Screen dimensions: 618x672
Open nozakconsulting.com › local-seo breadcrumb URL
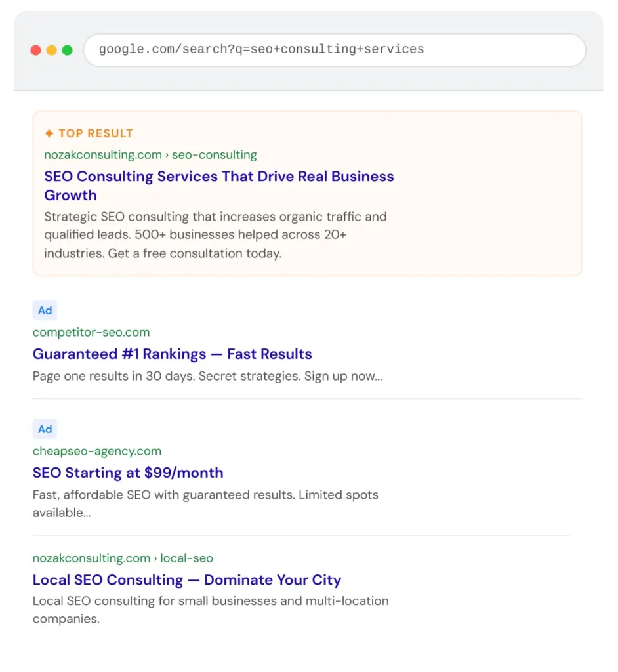pos(123,558)
